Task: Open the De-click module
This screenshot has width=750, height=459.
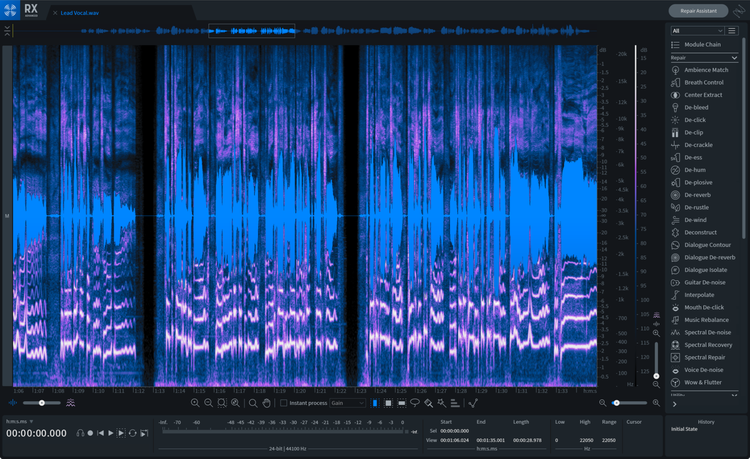Action: pos(695,120)
